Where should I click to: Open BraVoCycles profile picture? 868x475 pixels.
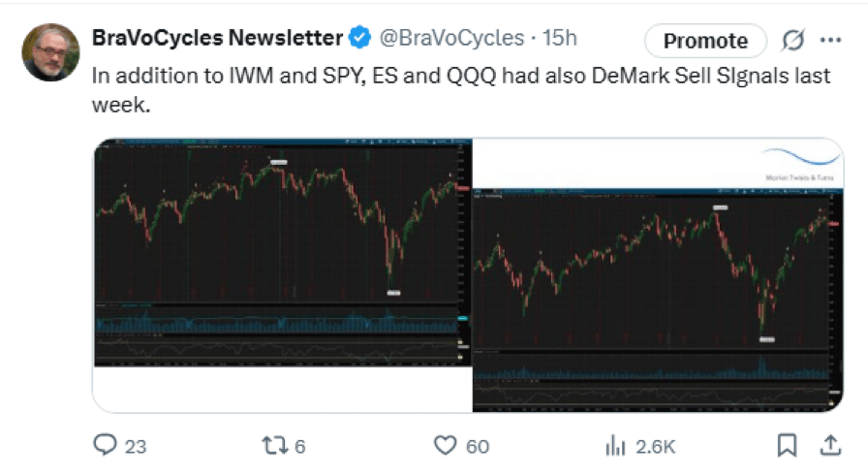coord(51,52)
